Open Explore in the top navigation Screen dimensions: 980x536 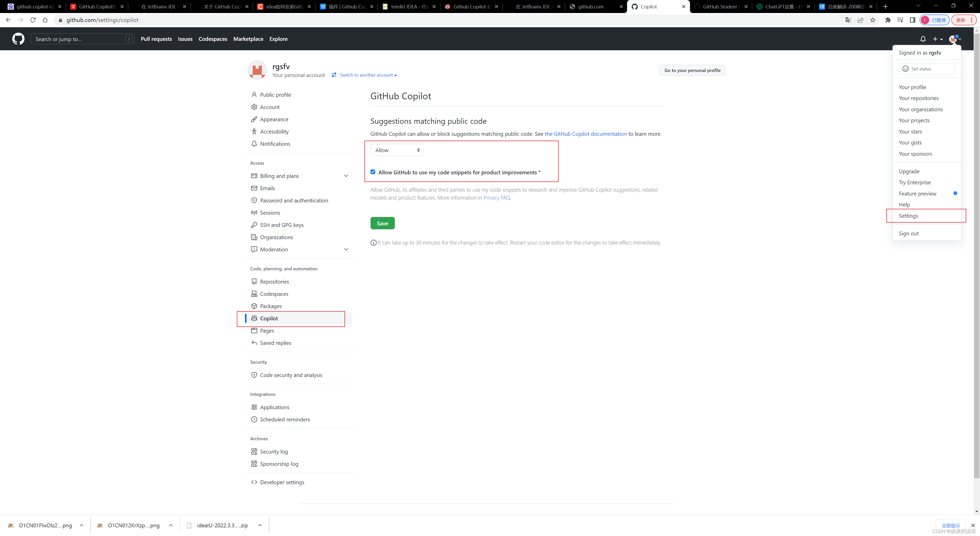click(278, 39)
